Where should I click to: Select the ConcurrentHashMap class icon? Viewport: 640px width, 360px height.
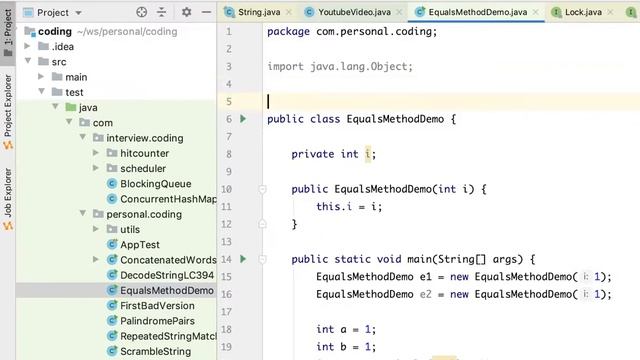[112, 199]
